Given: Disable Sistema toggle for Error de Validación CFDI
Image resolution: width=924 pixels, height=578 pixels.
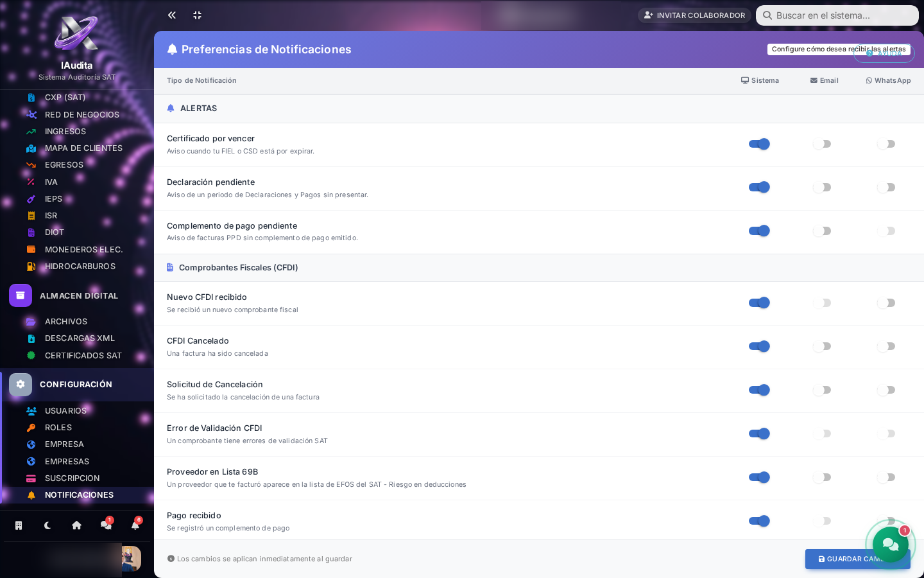Looking at the screenshot, I should pos(759,433).
